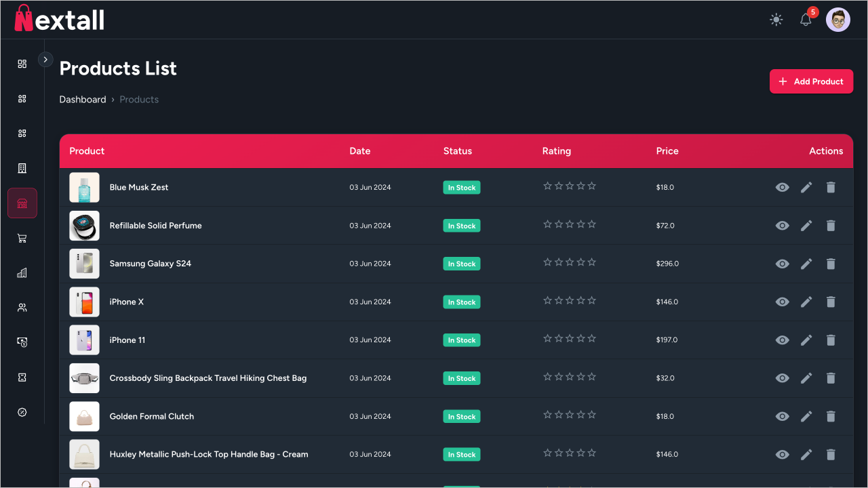
Task: Go to the Dashboard breadcrumb link
Action: coord(83,100)
